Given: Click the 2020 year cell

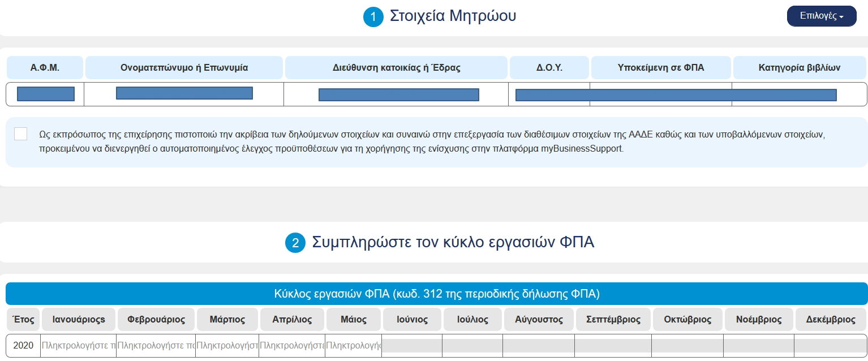Looking at the screenshot, I should click(x=23, y=346).
